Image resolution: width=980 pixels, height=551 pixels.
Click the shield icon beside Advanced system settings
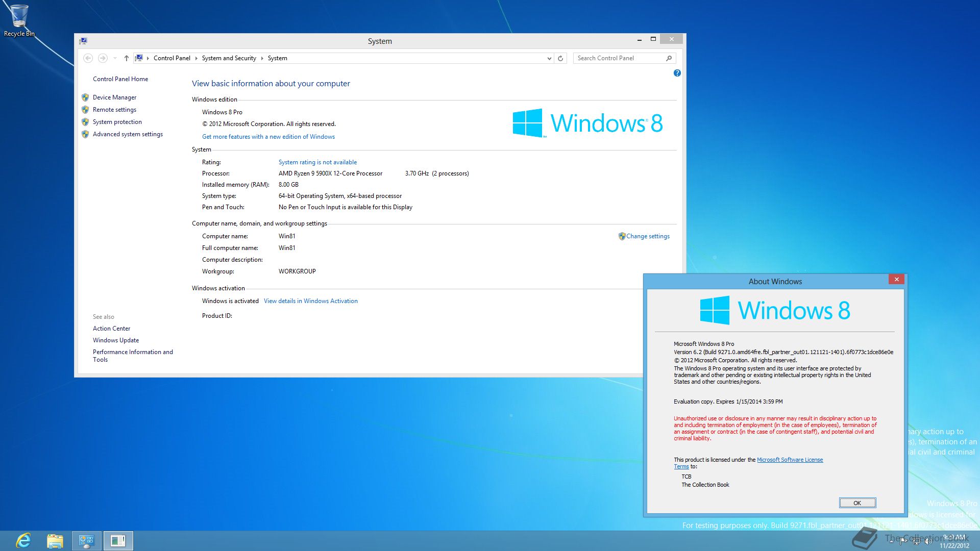click(85, 134)
